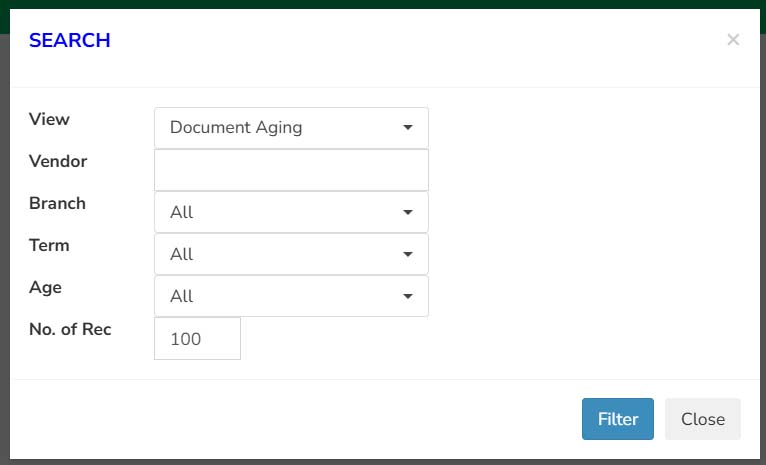The image size is (766, 465).
Task: Click the gray Close button
Action: click(702, 419)
